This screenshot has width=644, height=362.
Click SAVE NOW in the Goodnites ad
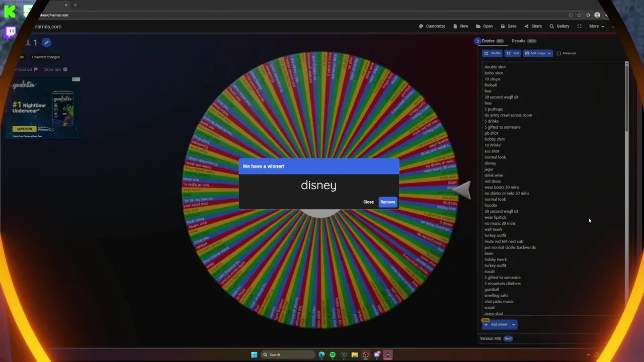[24, 129]
